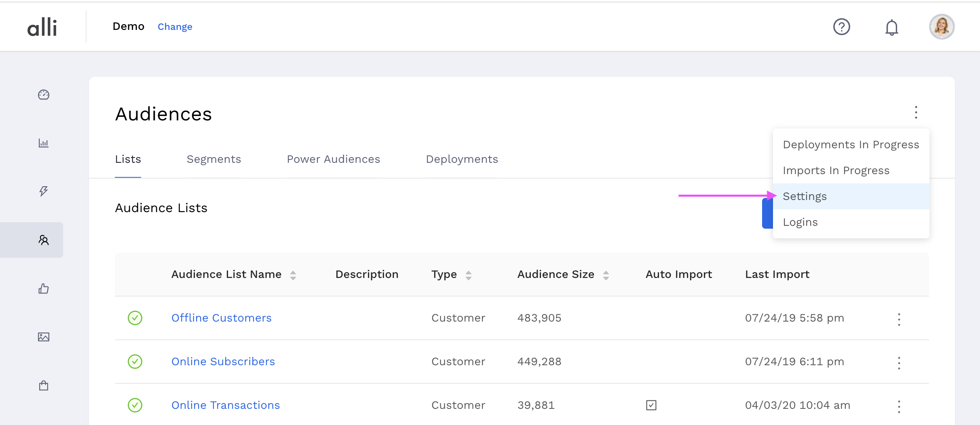Choose Imports In Progress menu item
980x425 pixels.
[x=836, y=170]
